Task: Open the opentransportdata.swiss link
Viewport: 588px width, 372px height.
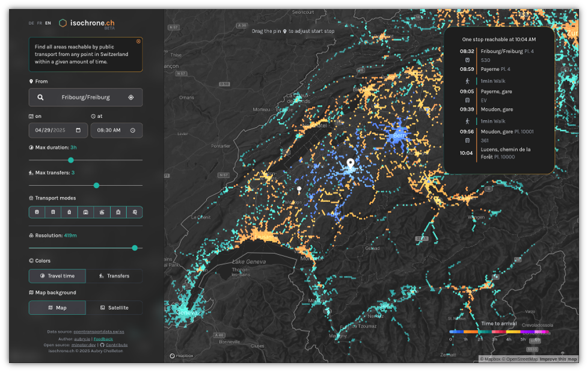Action: (99, 332)
